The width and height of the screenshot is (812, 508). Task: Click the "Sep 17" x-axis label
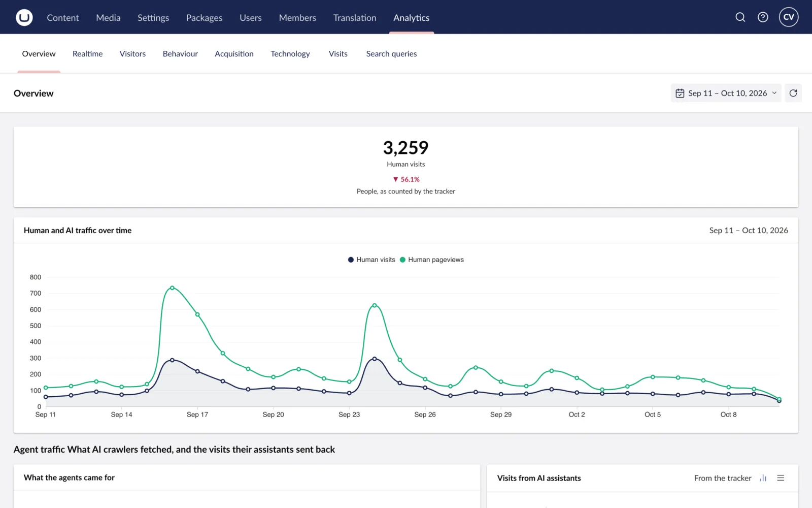pyautogui.click(x=197, y=415)
